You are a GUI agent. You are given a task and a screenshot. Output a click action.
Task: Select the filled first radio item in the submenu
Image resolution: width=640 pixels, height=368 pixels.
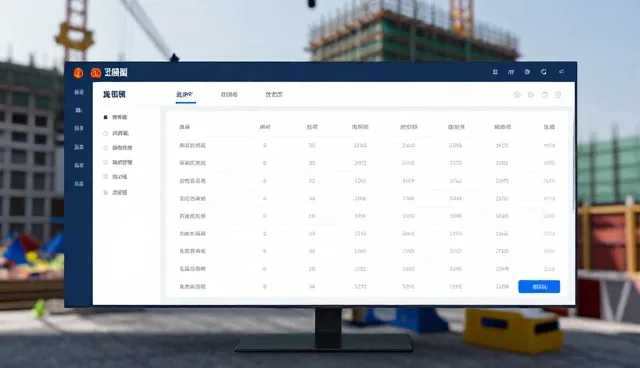(116, 117)
